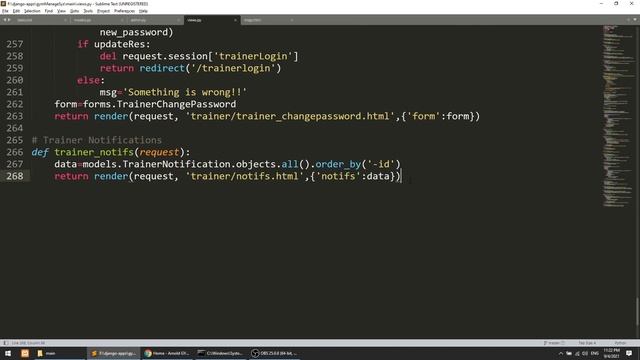Switch to the admin.py tab

154,20
